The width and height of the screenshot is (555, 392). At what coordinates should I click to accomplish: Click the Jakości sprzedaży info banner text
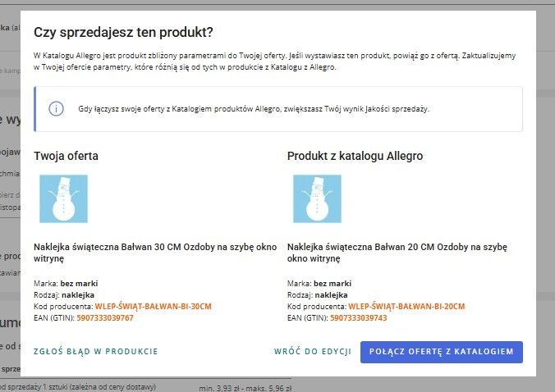click(x=253, y=109)
